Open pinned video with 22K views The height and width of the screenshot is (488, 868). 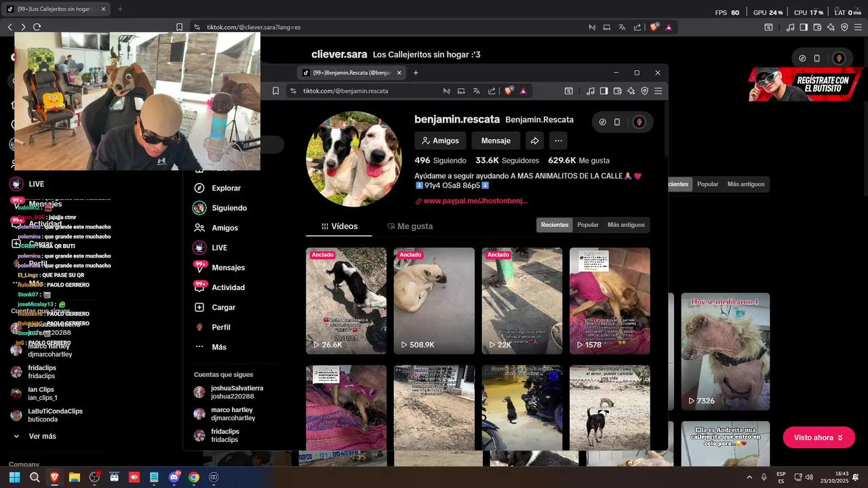tap(522, 301)
